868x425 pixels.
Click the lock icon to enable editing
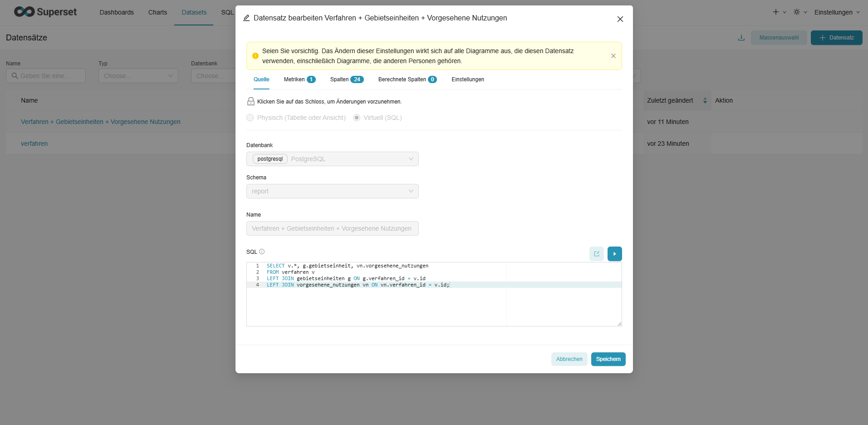pos(250,101)
